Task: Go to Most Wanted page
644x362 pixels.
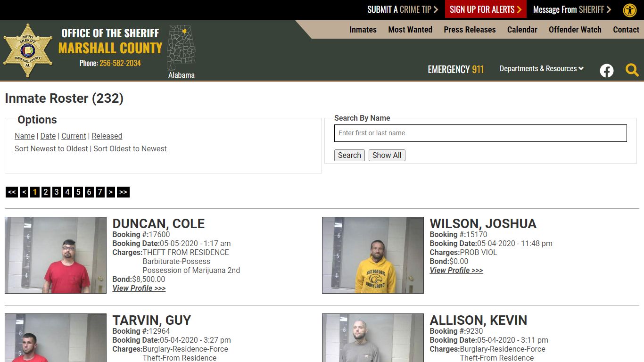Action: point(410,29)
